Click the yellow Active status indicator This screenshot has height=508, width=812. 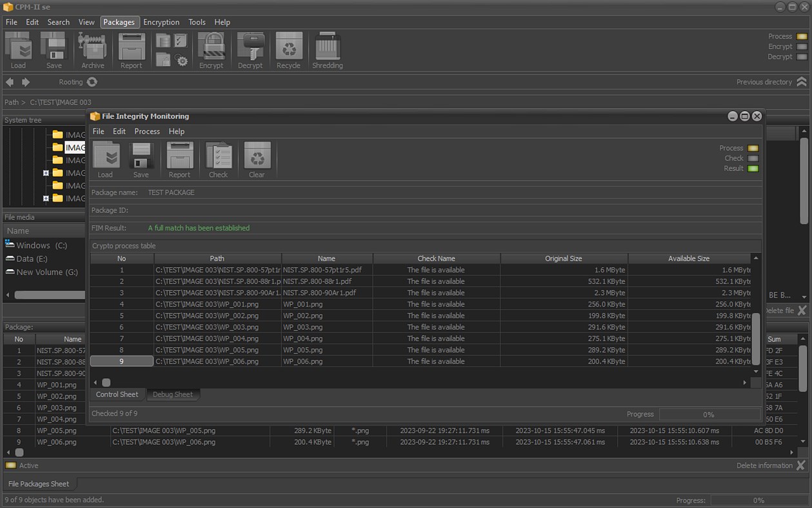[x=10, y=465]
